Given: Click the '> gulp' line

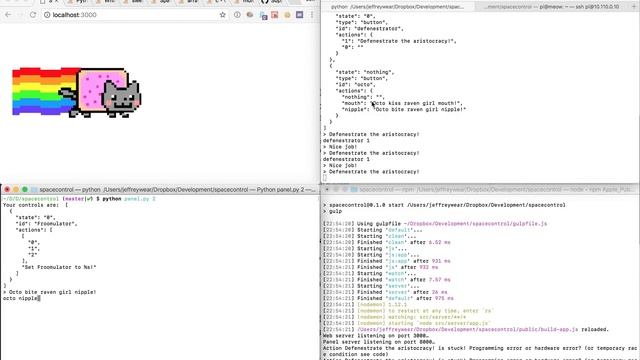Looking at the screenshot, I should tap(332, 211).
